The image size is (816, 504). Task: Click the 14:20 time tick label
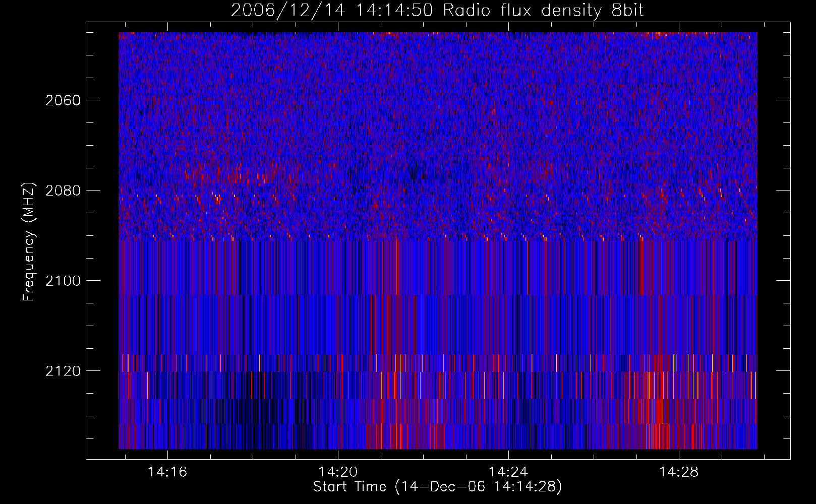click(338, 472)
